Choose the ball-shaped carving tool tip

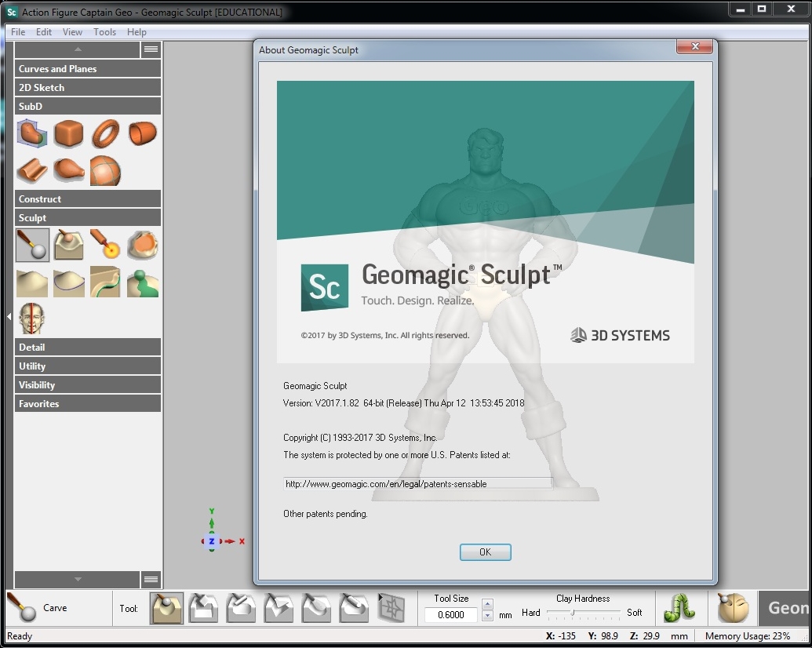coord(166,608)
